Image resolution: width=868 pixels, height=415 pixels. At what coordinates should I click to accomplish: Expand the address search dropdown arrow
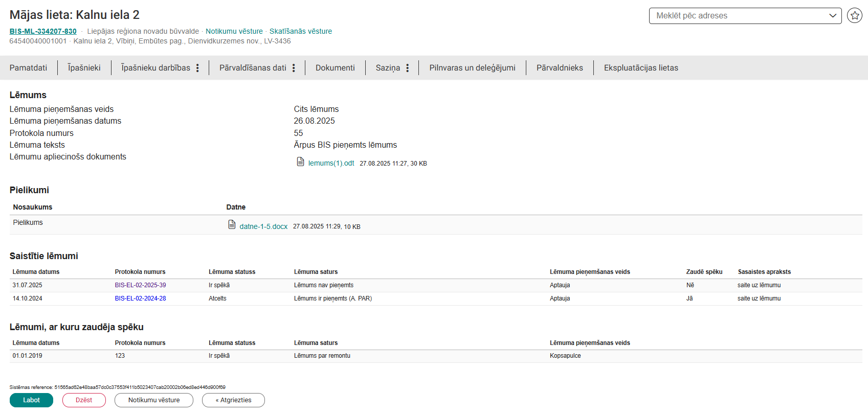pos(832,16)
